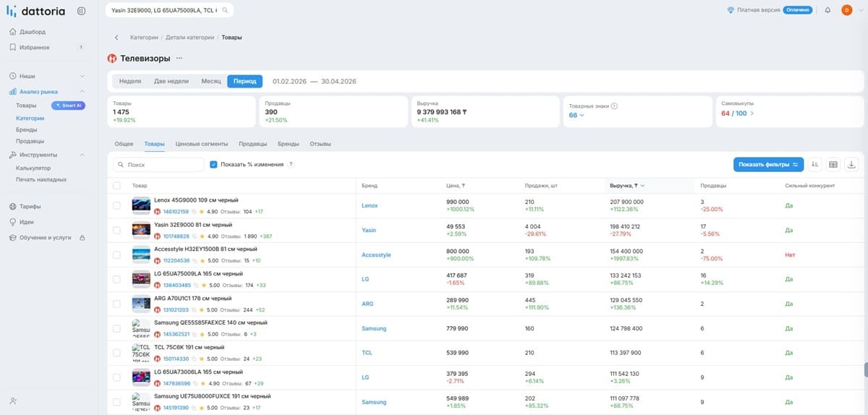Open the Lenox brand link
This screenshot has width=868, height=415.
(x=370, y=205)
